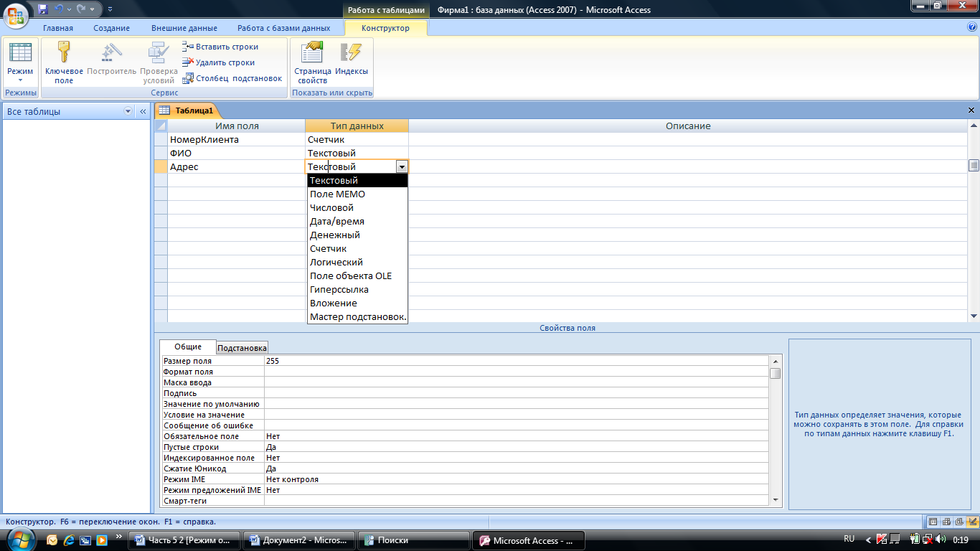Screen dimensions: 980x551
Task: Open the Поиски taskbar window
Action: tap(414, 540)
